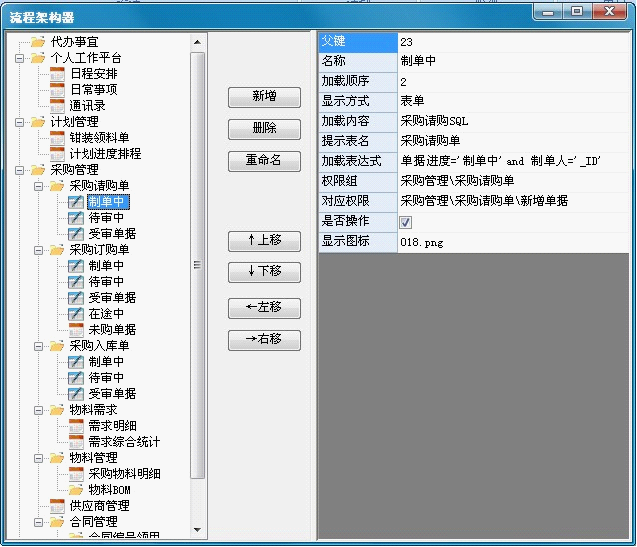
Task: Collapse the 采购入库单 node
Action: (38, 346)
